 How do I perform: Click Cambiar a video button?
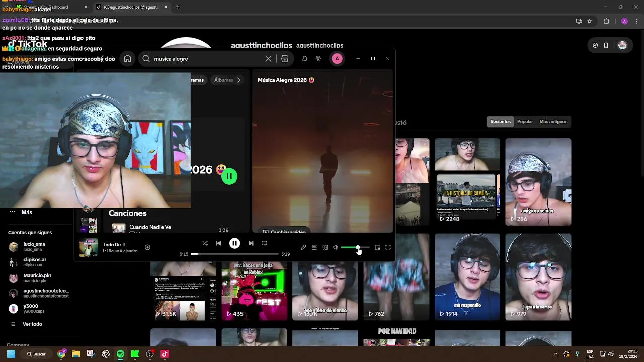(x=284, y=231)
